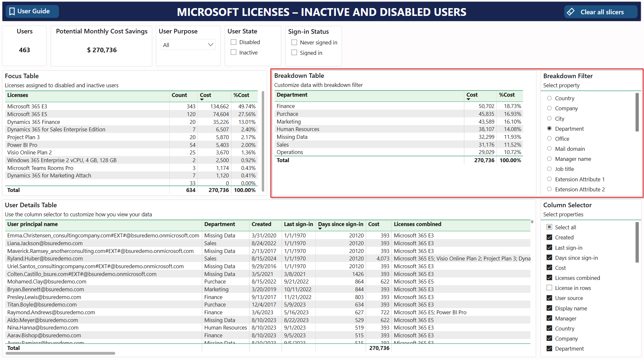This screenshot has height=360, width=644.
Task: Expand User Purpose chevron arrow
Action: 210,45
